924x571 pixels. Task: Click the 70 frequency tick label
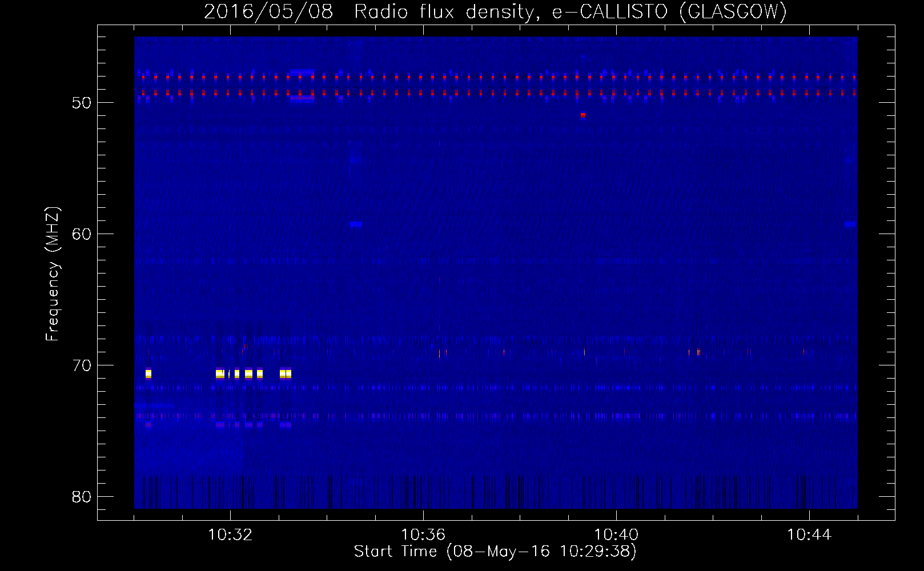pyautogui.click(x=82, y=365)
